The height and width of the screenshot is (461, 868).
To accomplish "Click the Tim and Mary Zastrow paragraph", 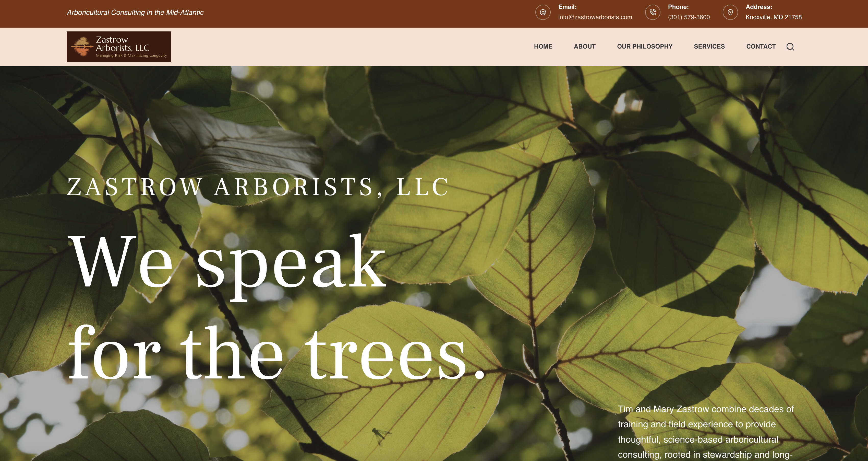I will click(706, 433).
